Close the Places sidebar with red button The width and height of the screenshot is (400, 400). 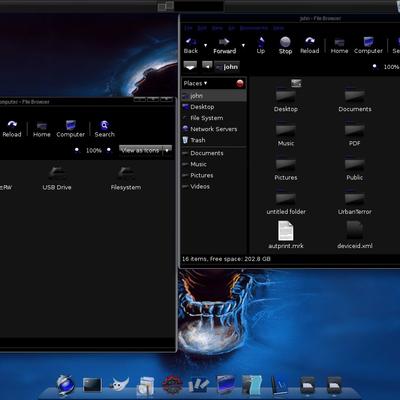click(240, 83)
